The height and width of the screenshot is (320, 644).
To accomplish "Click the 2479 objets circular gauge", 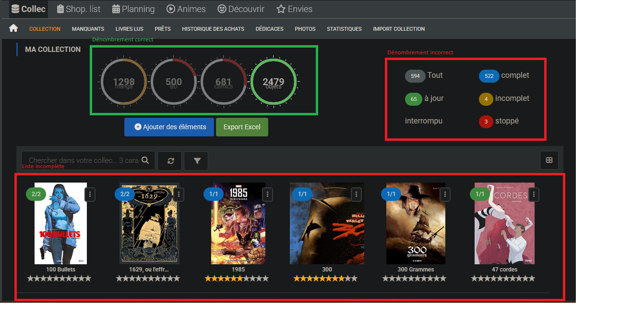I will [274, 82].
